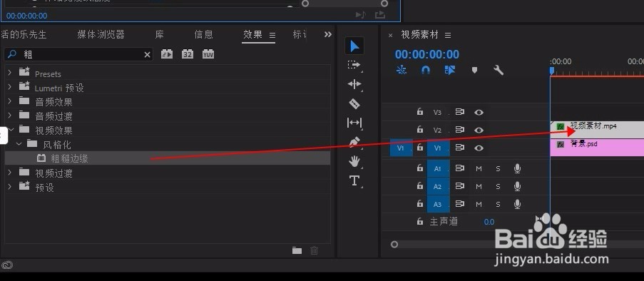This screenshot has height=281, width=644.
Task: Switch to 库 tab
Action: [160, 34]
